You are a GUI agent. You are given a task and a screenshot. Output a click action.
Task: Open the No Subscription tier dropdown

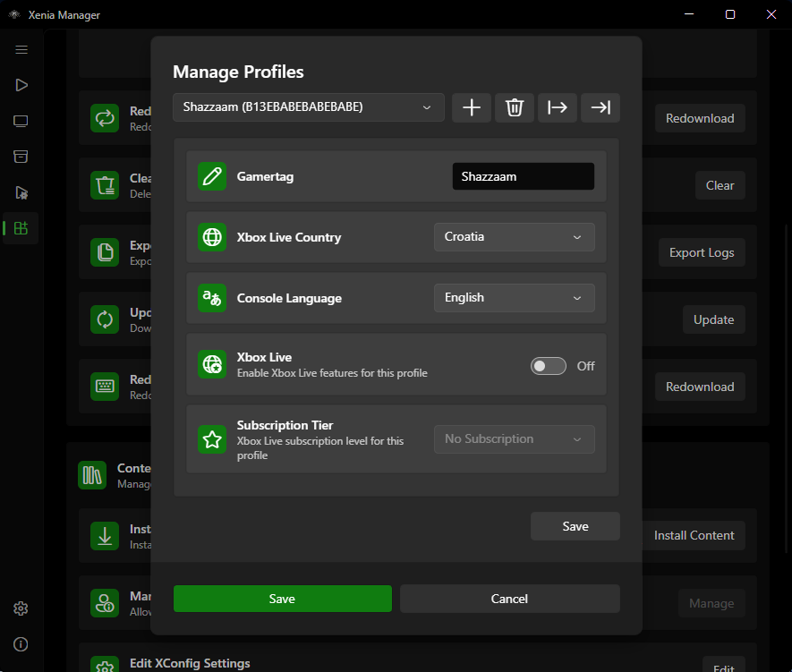point(515,439)
